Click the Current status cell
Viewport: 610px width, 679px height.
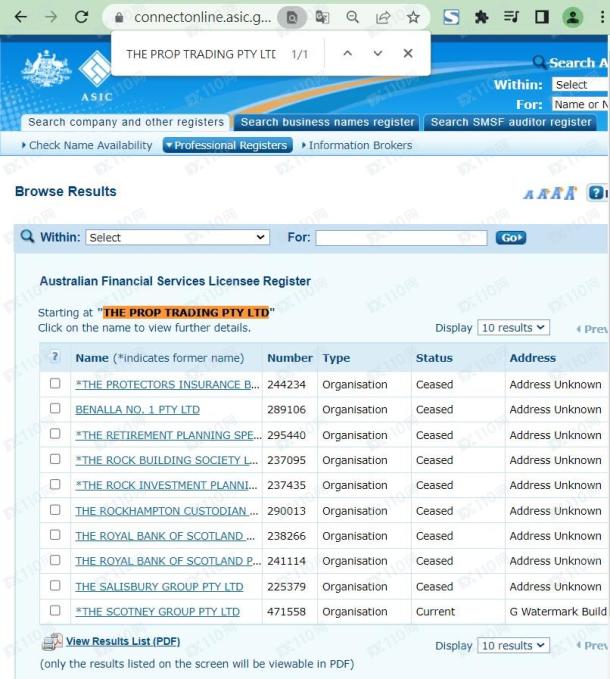pos(436,612)
